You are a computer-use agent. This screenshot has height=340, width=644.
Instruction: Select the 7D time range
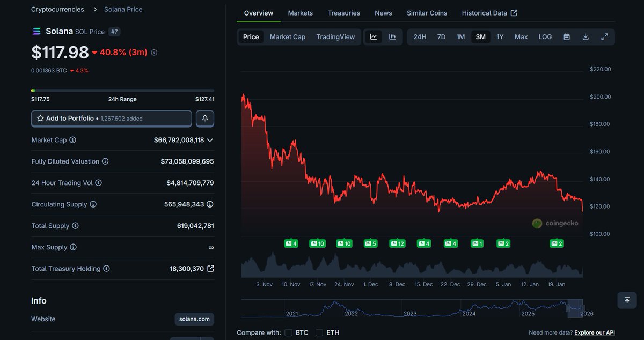(441, 37)
